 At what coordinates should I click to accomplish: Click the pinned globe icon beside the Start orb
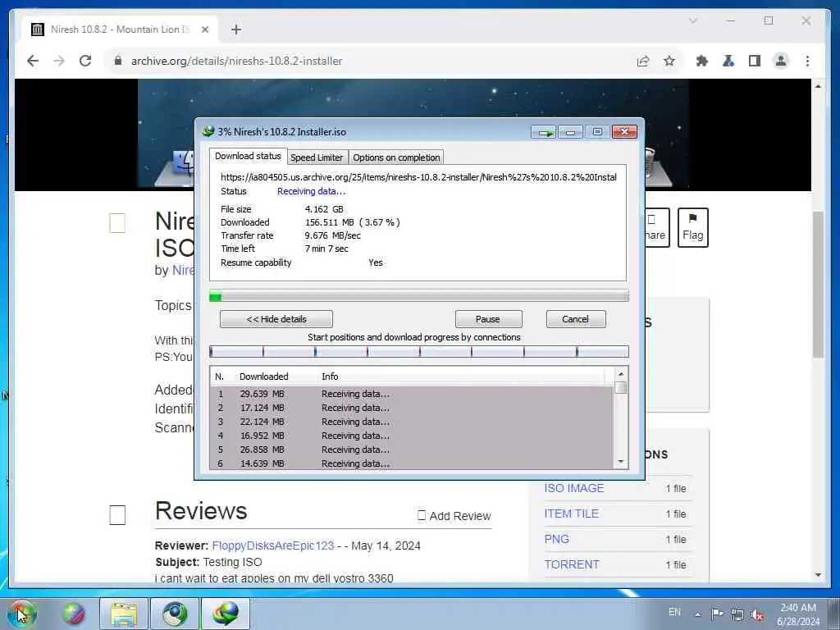(73, 614)
